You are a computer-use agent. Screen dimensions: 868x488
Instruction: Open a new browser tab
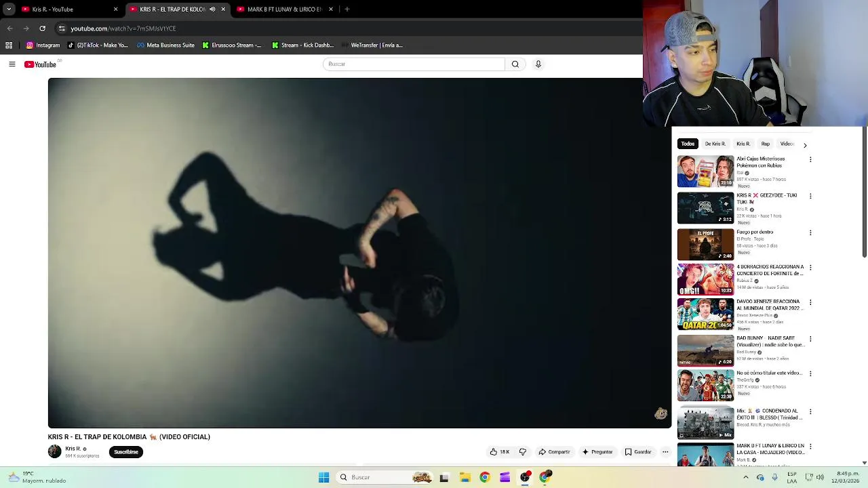point(347,9)
